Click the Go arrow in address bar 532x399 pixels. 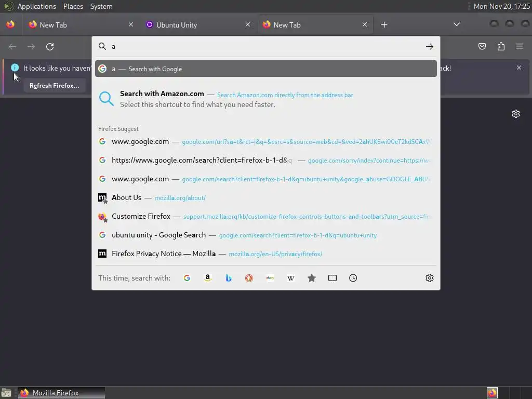430,46
